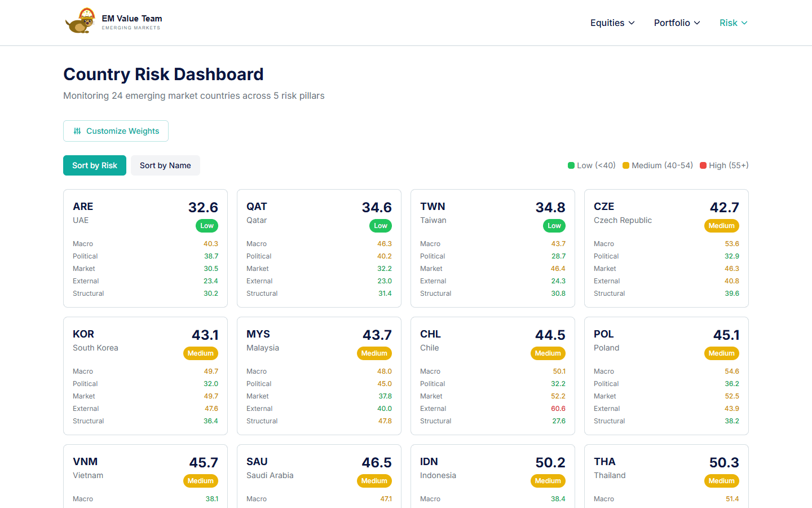Click the Low badge on the Taiwan card
812x508 pixels.
554,225
